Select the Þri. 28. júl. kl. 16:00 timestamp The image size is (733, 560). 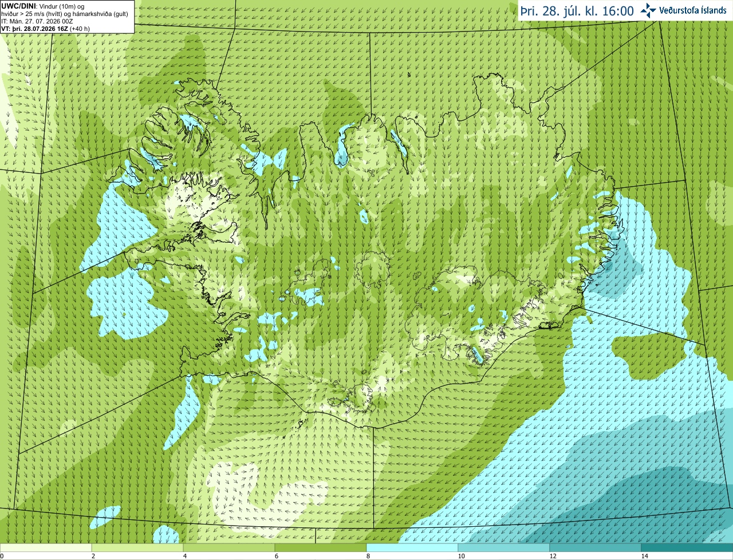577,11
